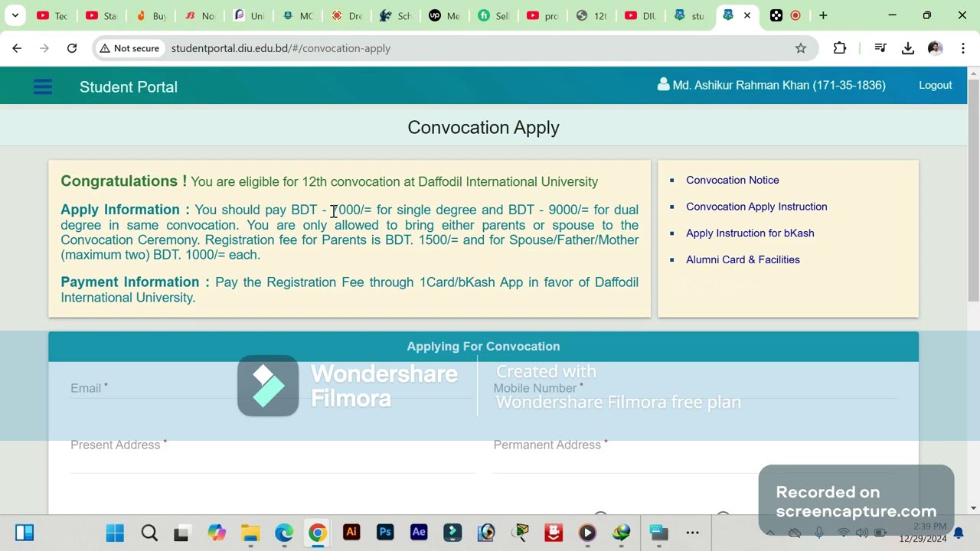Open the hamburger menu in Student Portal
The image size is (980, 551).
click(43, 86)
